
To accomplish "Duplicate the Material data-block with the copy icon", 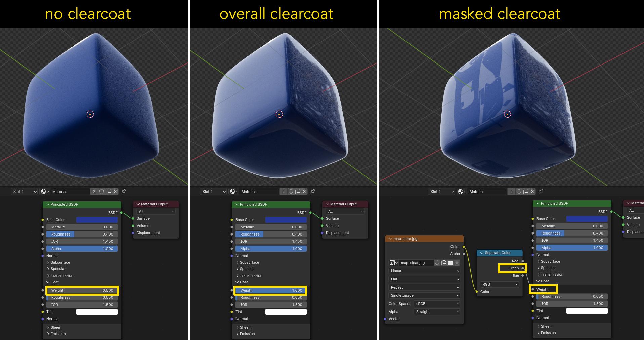I will (x=108, y=191).
